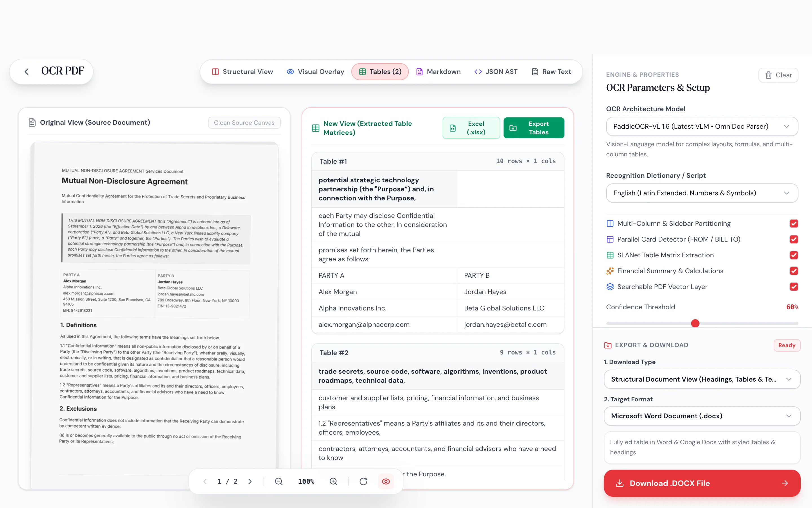
Task: Toggle the red eye overlay visibility button
Action: click(x=386, y=481)
